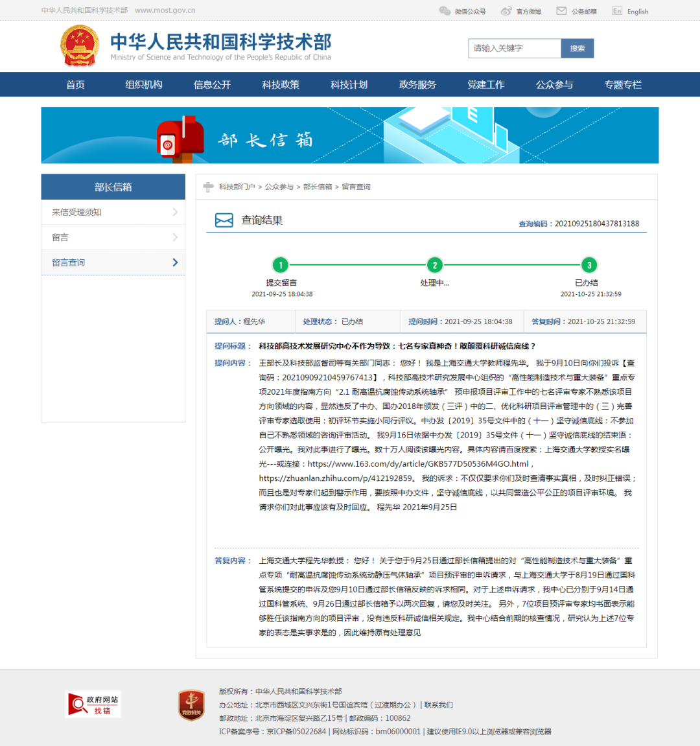
Task: Click 留言查询 breadcrumb link
Action: pos(356,187)
